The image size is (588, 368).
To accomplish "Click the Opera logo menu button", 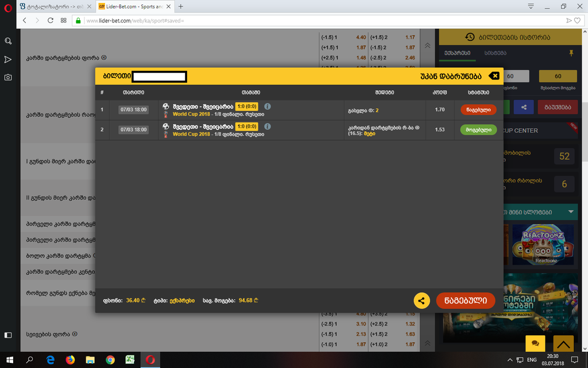I will 8,7.
